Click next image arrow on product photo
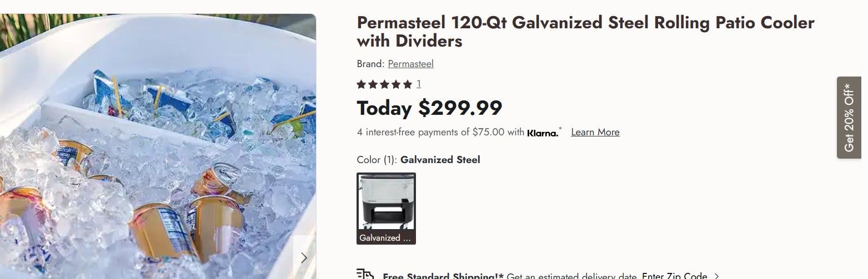Screen dimensions: 868x279 (x=304, y=257)
